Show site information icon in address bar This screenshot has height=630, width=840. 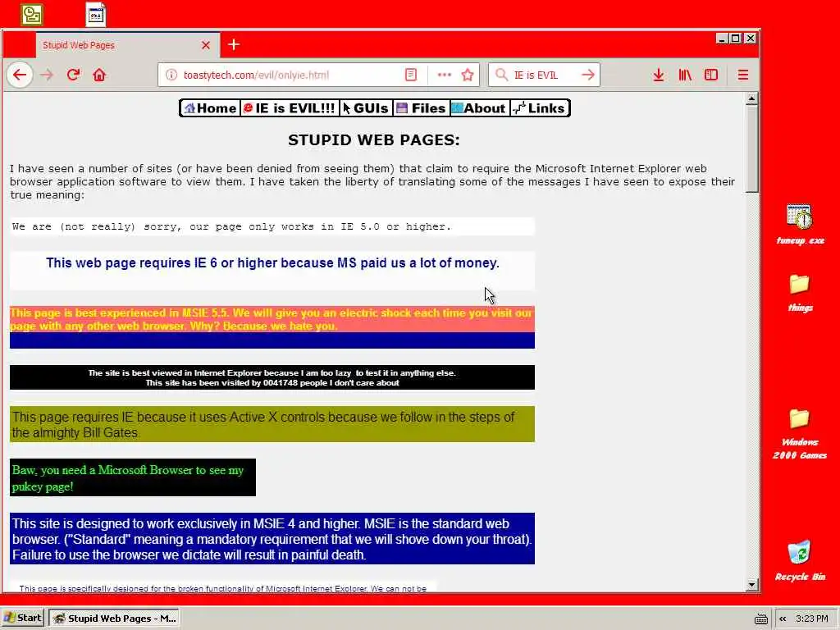(x=171, y=75)
